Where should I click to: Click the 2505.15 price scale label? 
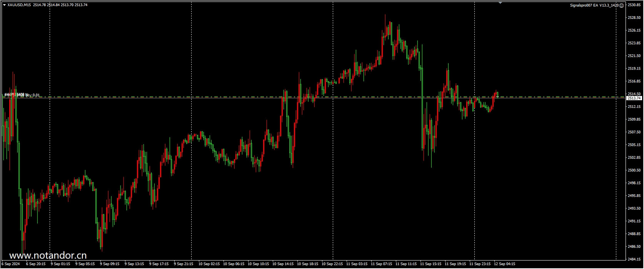coord(634,145)
